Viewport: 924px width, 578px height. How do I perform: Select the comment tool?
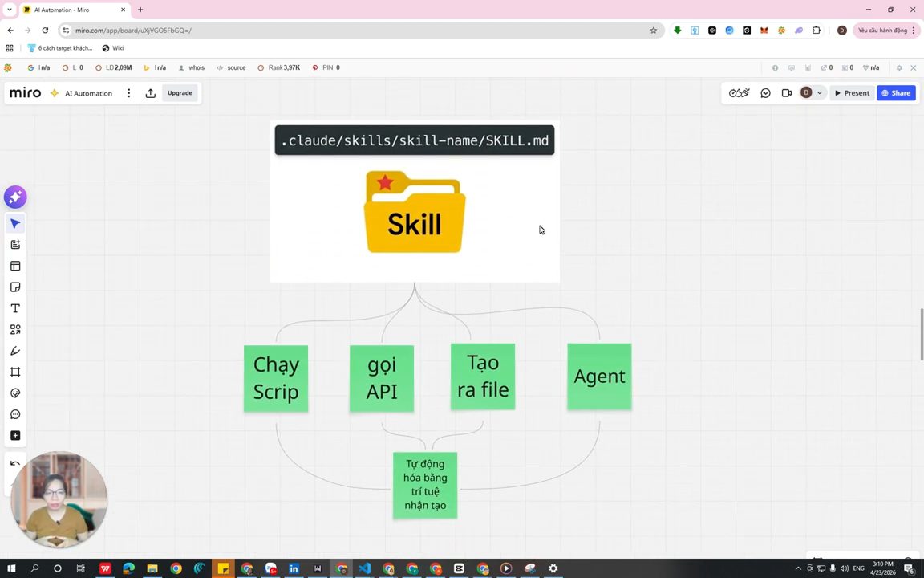coord(15,414)
